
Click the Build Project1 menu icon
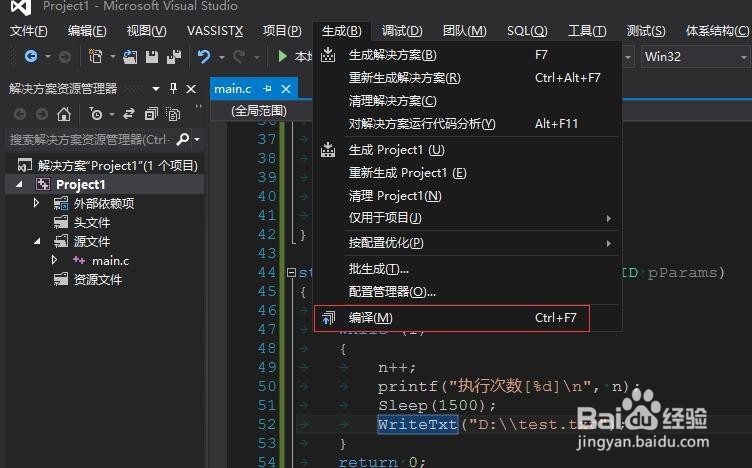click(x=328, y=150)
